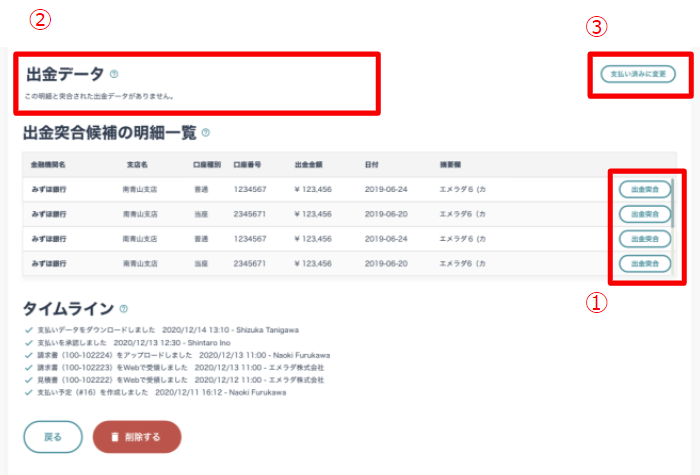This screenshot has height=475, width=700.
Task: Click help icon next to タイムライン heading
Action: [124, 308]
